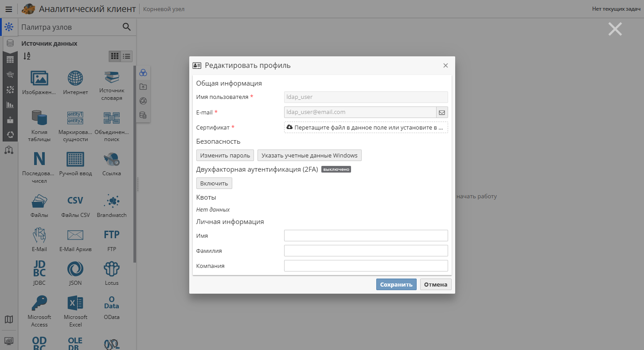The image size is (644, 350).
Task: Select the E-Mail node
Action: 39,240
